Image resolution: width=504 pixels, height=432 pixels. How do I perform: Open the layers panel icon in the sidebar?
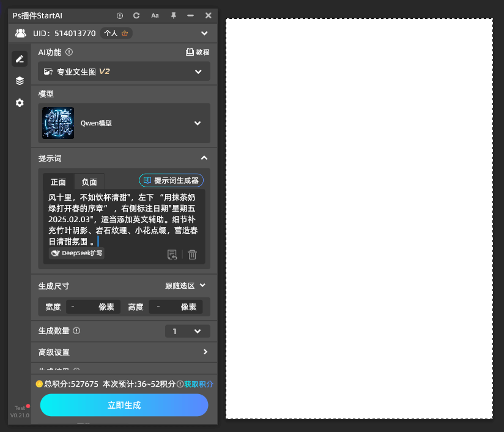[x=19, y=80]
